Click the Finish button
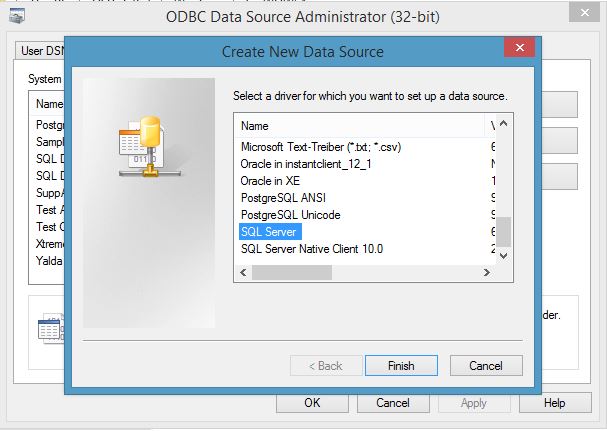The width and height of the screenshot is (607, 431). point(401,366)
